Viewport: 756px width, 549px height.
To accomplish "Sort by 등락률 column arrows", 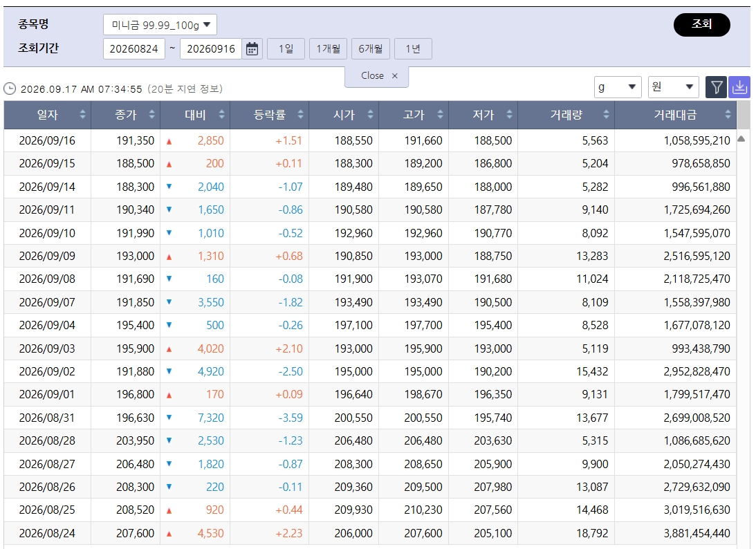I will 300,115.
